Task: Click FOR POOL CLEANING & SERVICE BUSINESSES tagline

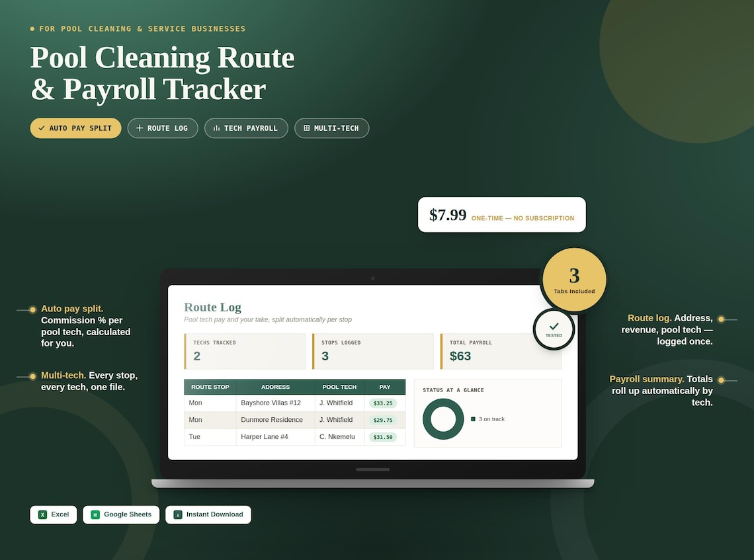Action: pyautogui.click(x=142, y=29)
